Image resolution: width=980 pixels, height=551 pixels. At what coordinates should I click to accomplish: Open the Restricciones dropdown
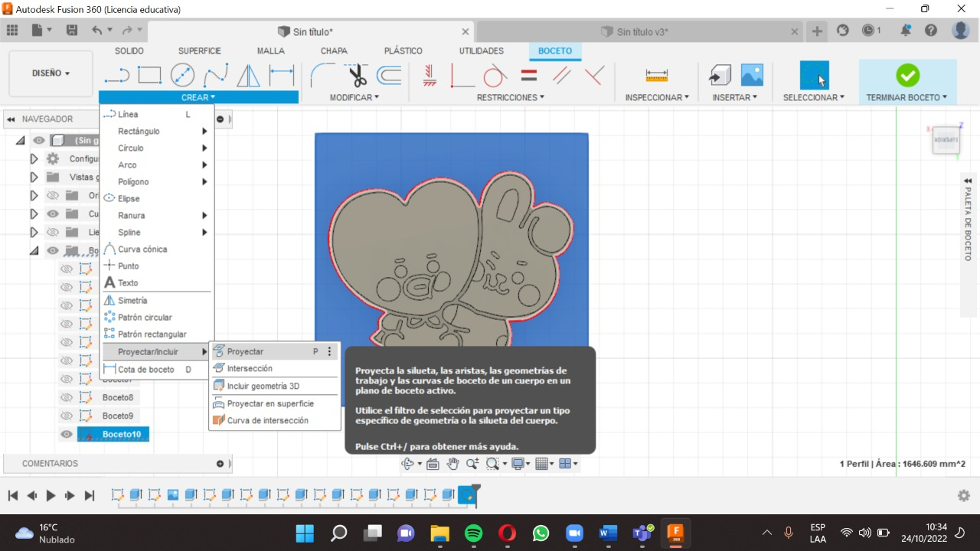[x=510, y=97]
